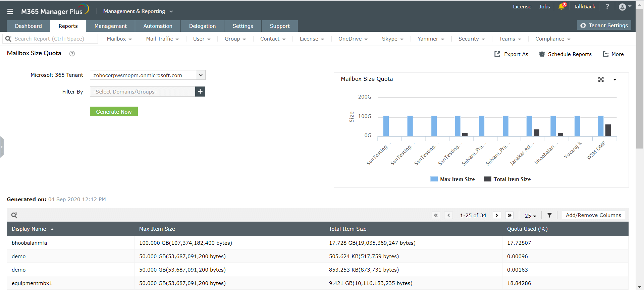Click the Mailbox Size Quota help icon
Screen dimensions: 644x290
(x=72, y=54)
